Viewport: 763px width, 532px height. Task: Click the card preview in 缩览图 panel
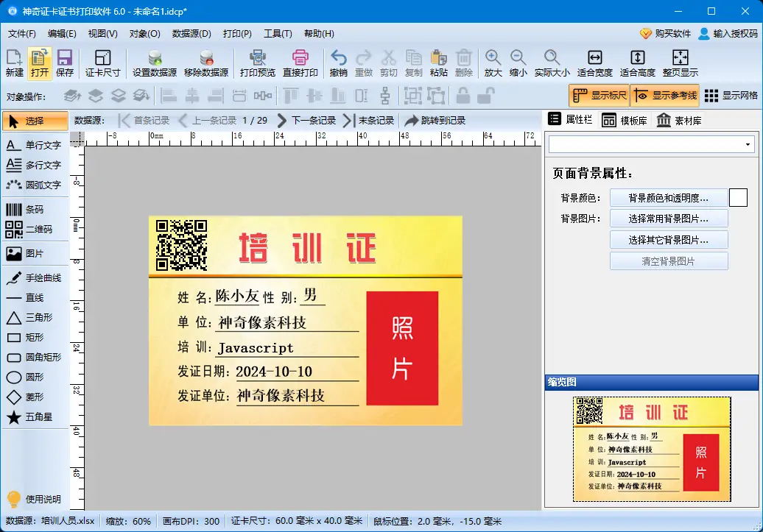pyautogui.click(x=651, y=449)
